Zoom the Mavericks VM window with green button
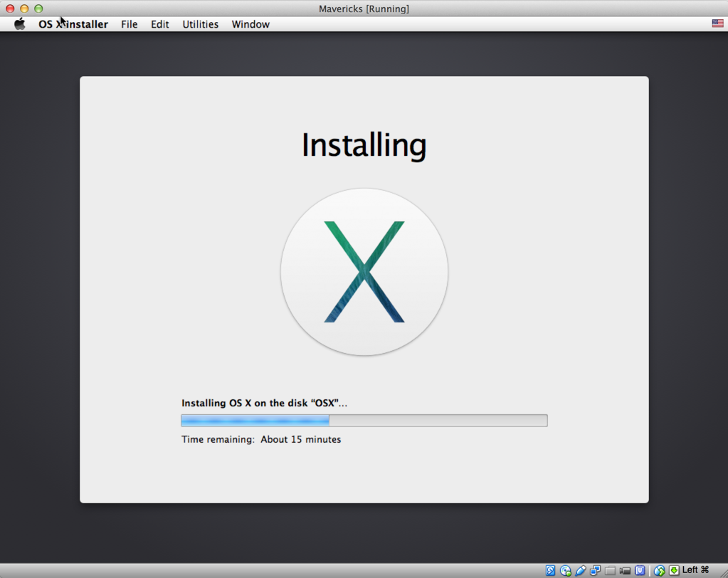 38,9
